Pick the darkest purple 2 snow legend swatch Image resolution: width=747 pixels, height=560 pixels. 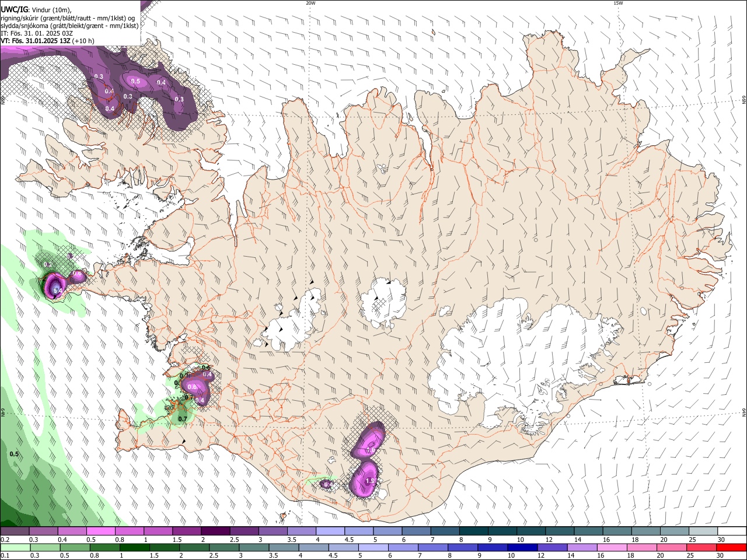point(215,531)
